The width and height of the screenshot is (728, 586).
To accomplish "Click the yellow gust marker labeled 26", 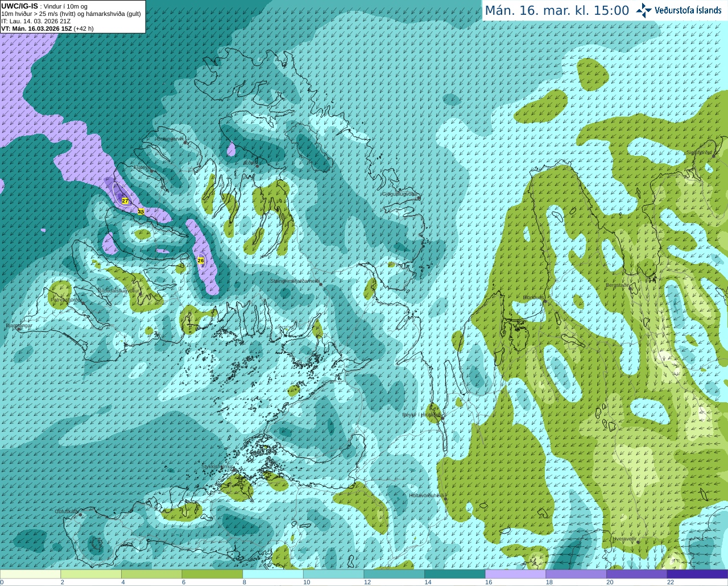I will 200,261.
